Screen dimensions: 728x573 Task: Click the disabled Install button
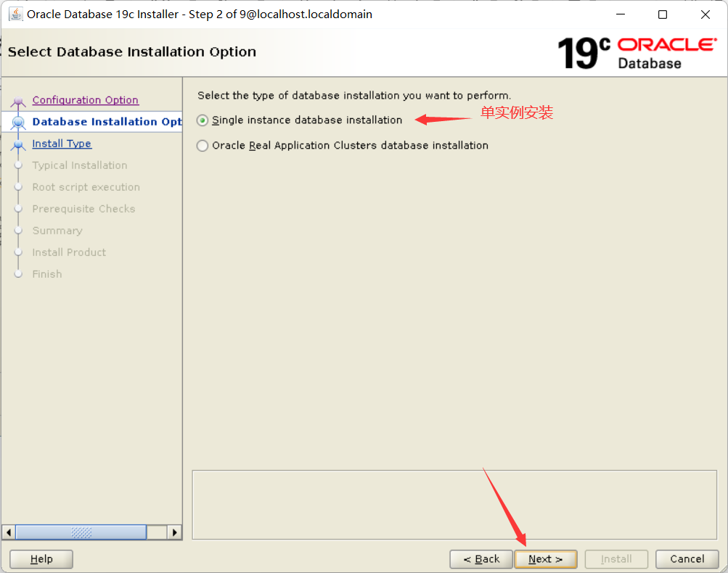[616, 559]
